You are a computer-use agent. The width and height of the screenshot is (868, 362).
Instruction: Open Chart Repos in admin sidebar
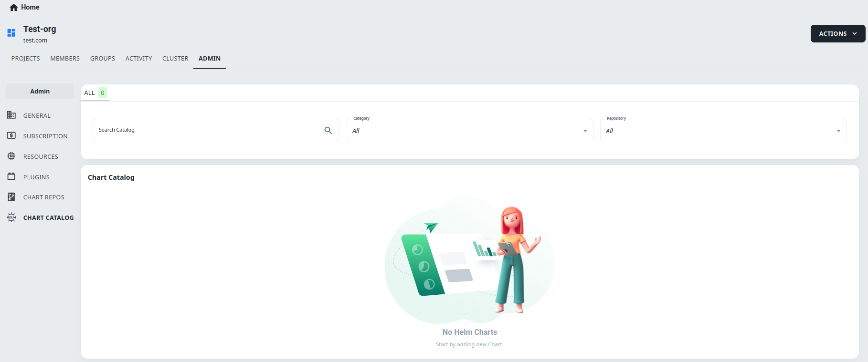pos(44,197)
